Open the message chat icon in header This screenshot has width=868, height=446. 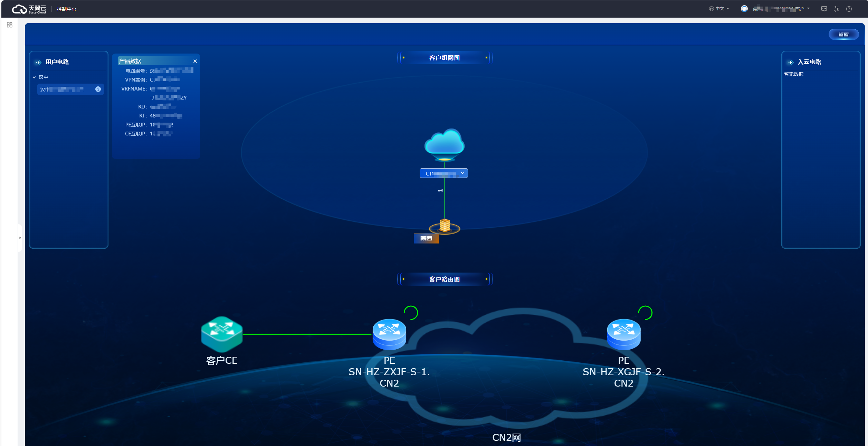tap(824, 9)
